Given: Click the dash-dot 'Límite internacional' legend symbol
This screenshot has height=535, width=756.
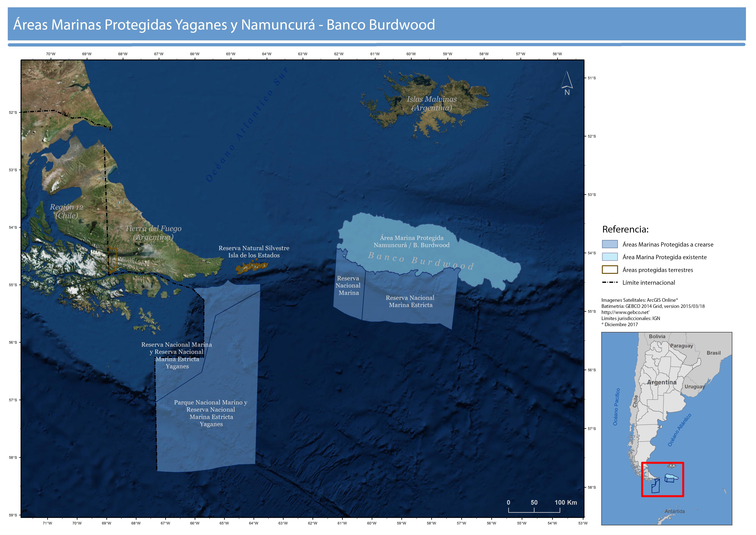Looking at the screenshot, I should (x=610, y=282).
